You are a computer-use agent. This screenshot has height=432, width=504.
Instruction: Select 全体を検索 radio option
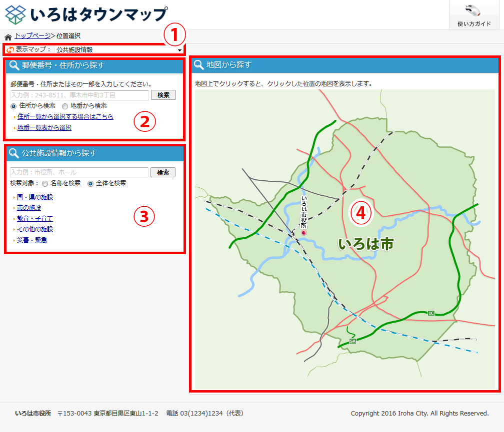click(90, 184)
